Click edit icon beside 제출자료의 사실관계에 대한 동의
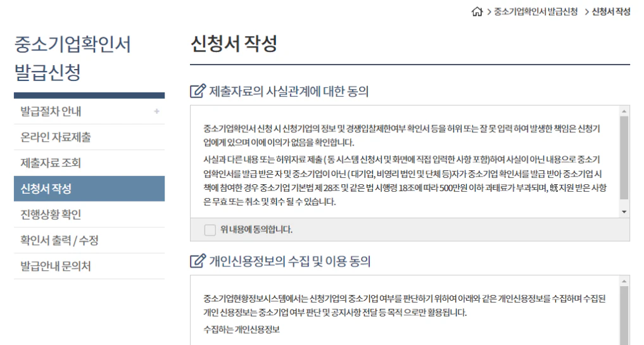The image size is (644, 345). pyautogui.click(x=198, y=91)
